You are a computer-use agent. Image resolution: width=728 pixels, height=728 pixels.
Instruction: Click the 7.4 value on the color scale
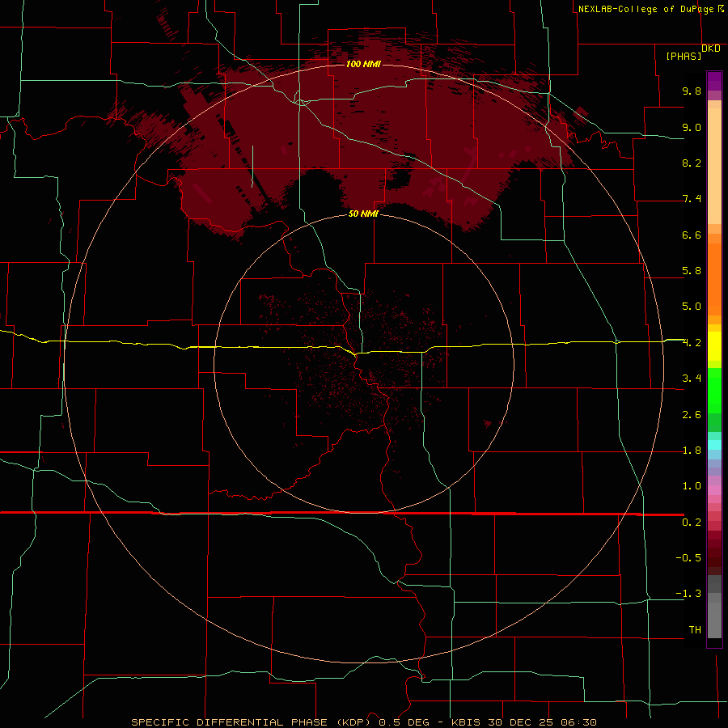pos(692,199)
